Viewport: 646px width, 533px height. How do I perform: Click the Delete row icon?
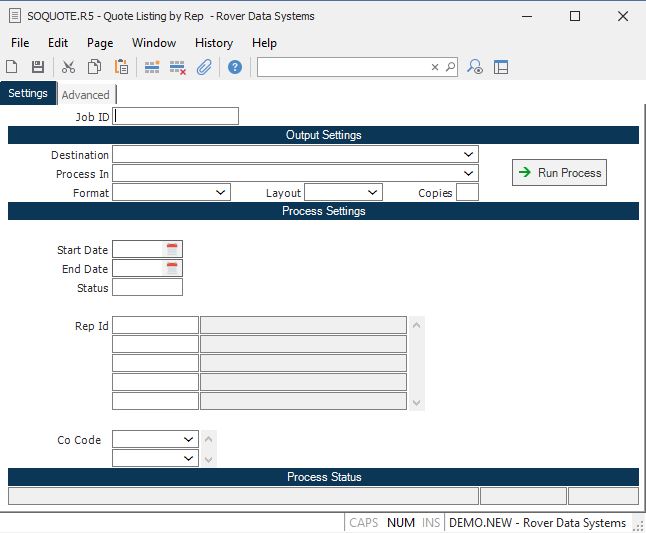pyautogui.click(x=178, y=67)
